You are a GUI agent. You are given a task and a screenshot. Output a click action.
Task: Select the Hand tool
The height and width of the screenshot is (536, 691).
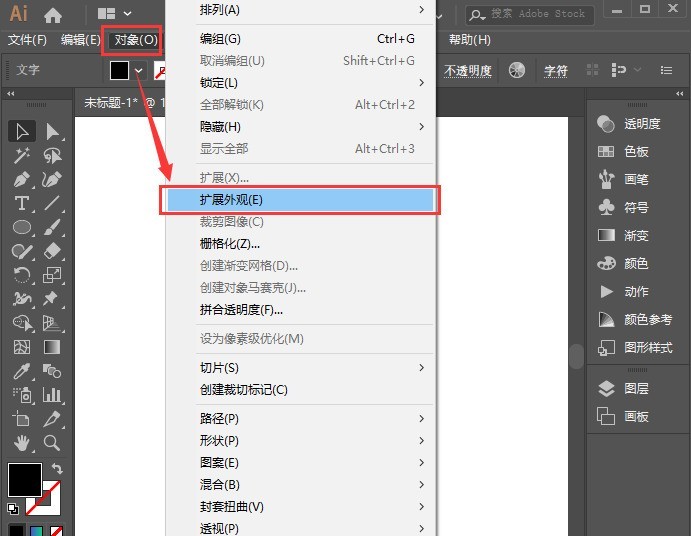[21, 443]
